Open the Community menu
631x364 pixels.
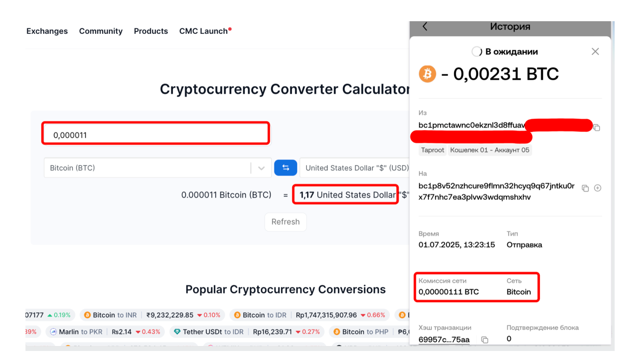pyautogui.click(x=101, y=31)
